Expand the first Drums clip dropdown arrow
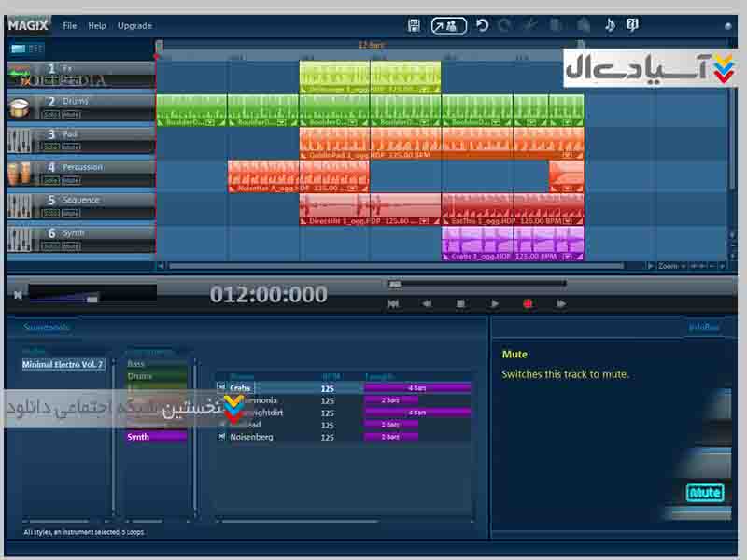 [210, 122]
